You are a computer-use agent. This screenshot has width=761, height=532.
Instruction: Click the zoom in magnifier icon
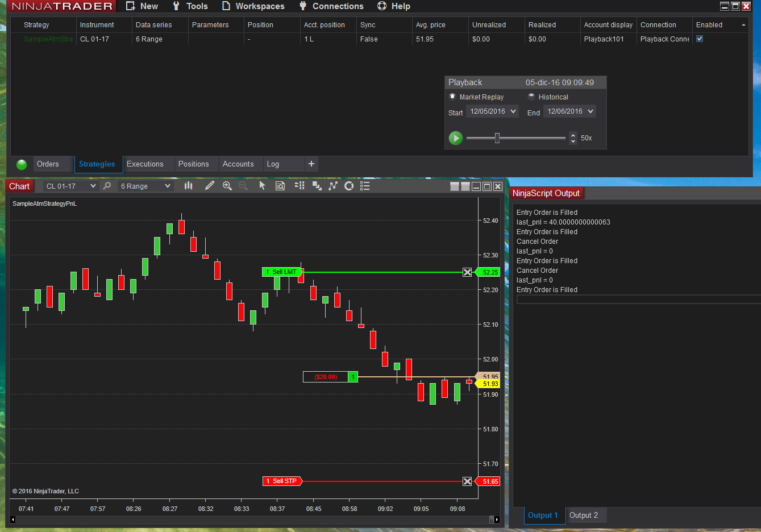pyautogui.click(x=227, y=186)
